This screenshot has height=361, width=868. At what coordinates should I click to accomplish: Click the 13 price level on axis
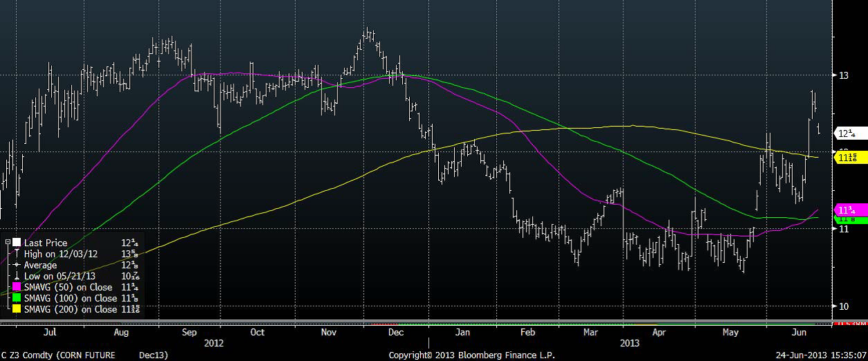(x=843, y=75)
